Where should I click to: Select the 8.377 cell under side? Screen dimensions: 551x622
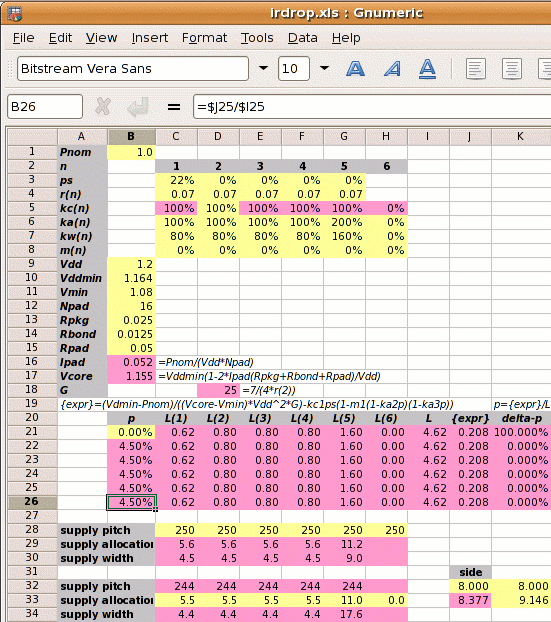[470, 600]
